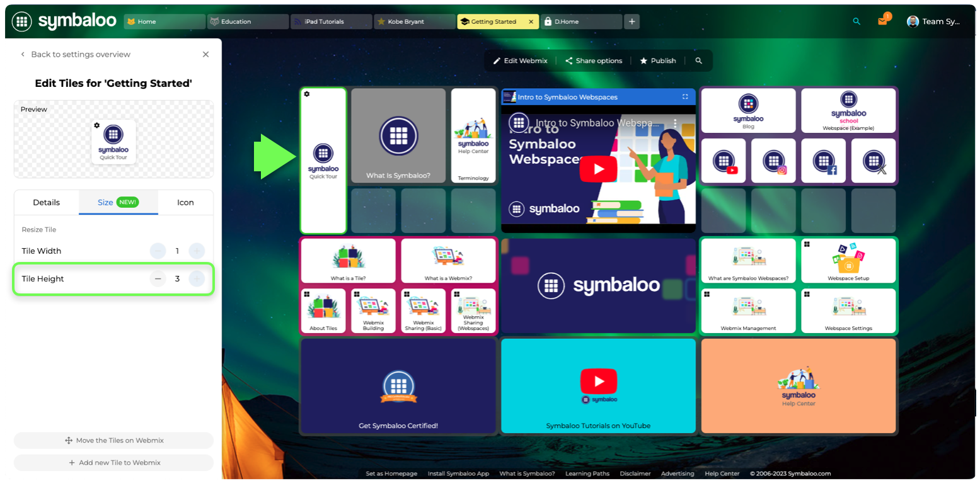This screenshot has height=483, width=980.
Task: Open the What is a Tile? tile
Action: tap(349, 261)
